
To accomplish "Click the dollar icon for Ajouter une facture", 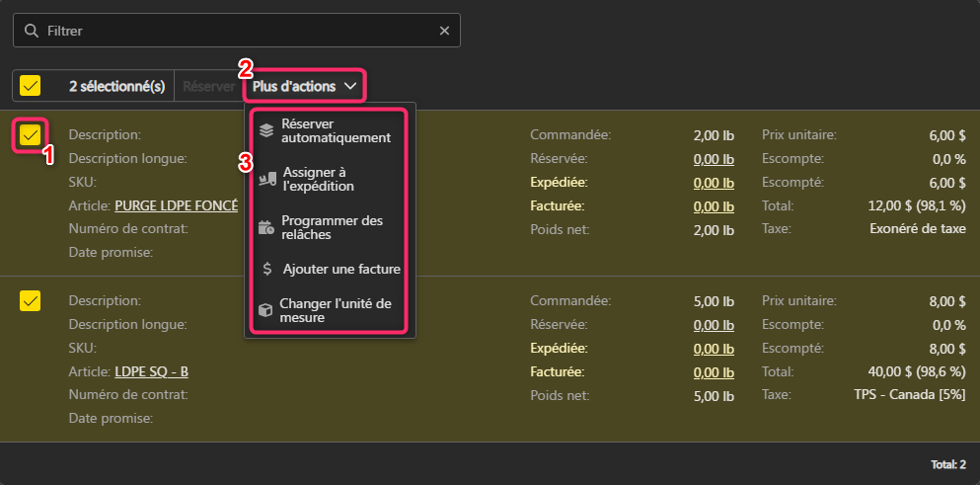I will [x=264, y=269].
